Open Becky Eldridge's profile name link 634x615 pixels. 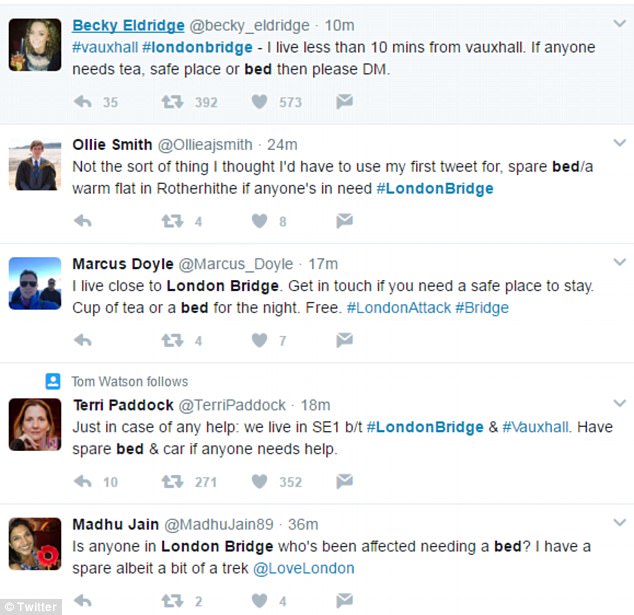(127, 26)
